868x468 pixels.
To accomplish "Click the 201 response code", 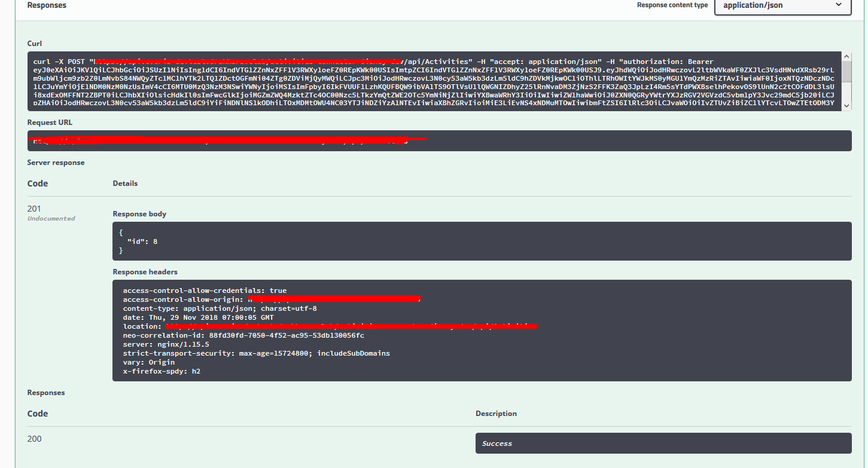I will pos(34,209).
